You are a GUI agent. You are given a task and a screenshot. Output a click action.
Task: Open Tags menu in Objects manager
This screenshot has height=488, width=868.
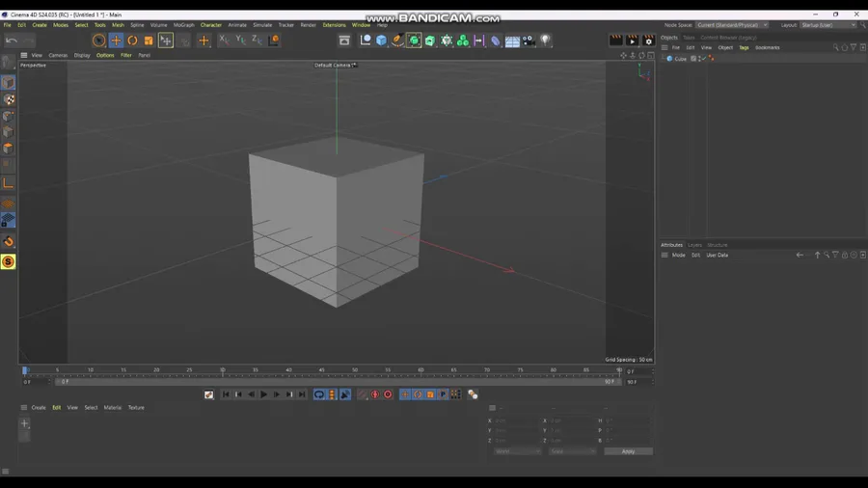pos(744,47)
